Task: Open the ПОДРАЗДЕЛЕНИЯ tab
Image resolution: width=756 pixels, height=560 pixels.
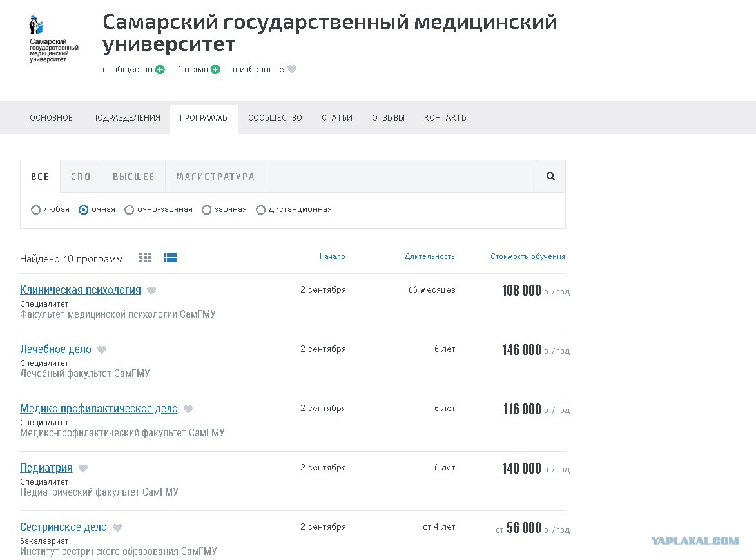Action: [x=126, y=117]
